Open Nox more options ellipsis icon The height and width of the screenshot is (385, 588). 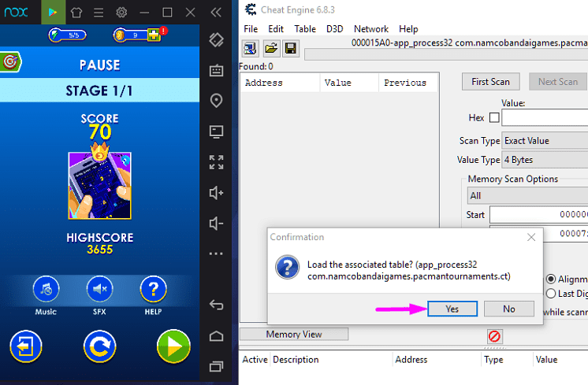[216, 254]
